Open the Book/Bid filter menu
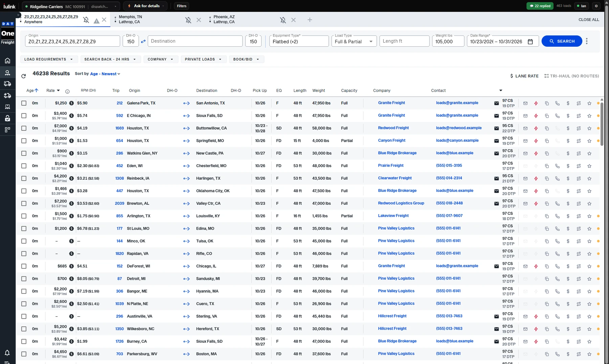The width and height of the screenshot is (609, 364). (246, 59)
